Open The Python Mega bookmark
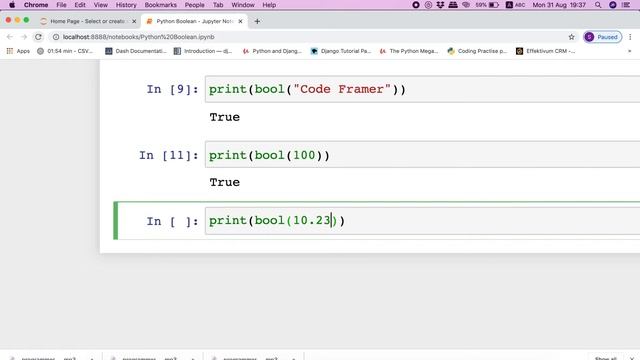The image size is (640, 360). pyautogui.click(x=409, y=51)
